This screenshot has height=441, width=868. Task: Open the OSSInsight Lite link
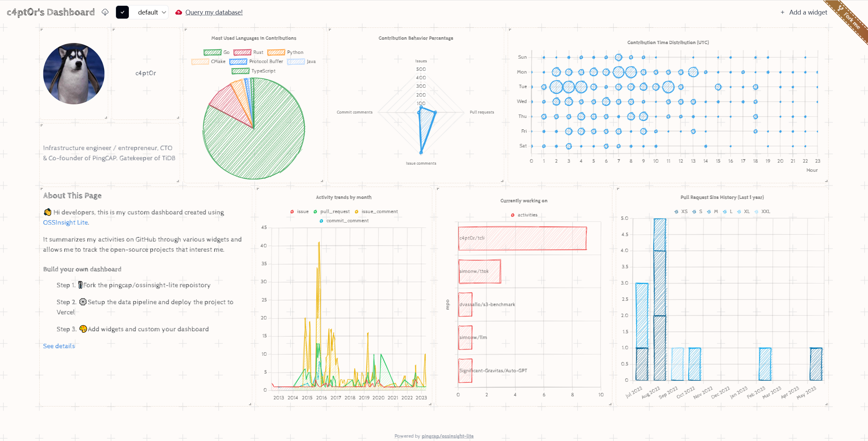pyautogui.click(x=65, y=222)
